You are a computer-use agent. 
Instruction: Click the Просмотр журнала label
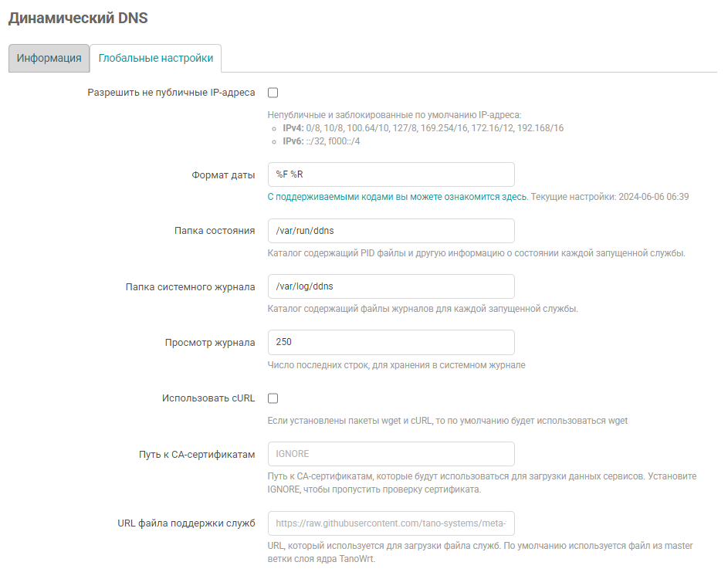[210, 343]
